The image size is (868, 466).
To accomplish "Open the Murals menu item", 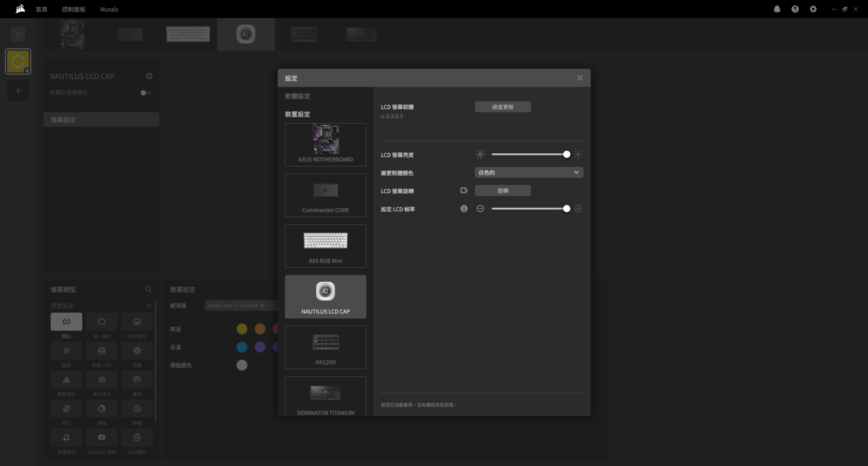I will [x=109, y=9].
